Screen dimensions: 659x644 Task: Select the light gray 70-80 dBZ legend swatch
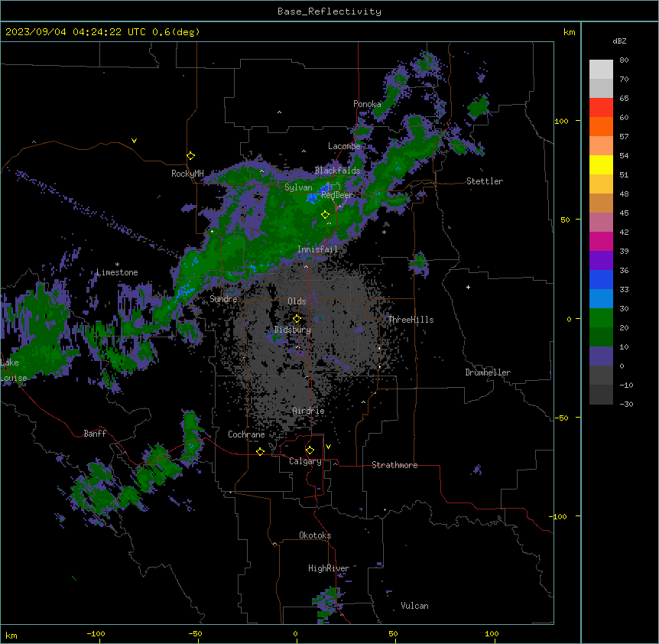coord(601,70)
